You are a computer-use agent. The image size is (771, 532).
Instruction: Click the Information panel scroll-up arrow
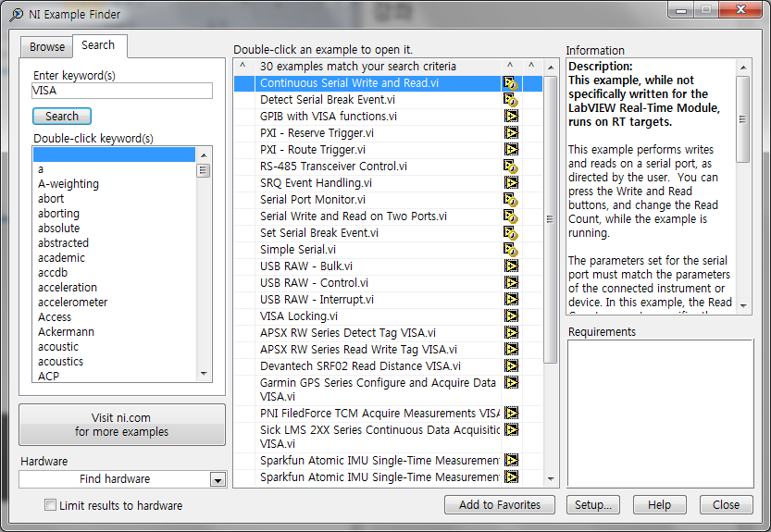(743, 68)
